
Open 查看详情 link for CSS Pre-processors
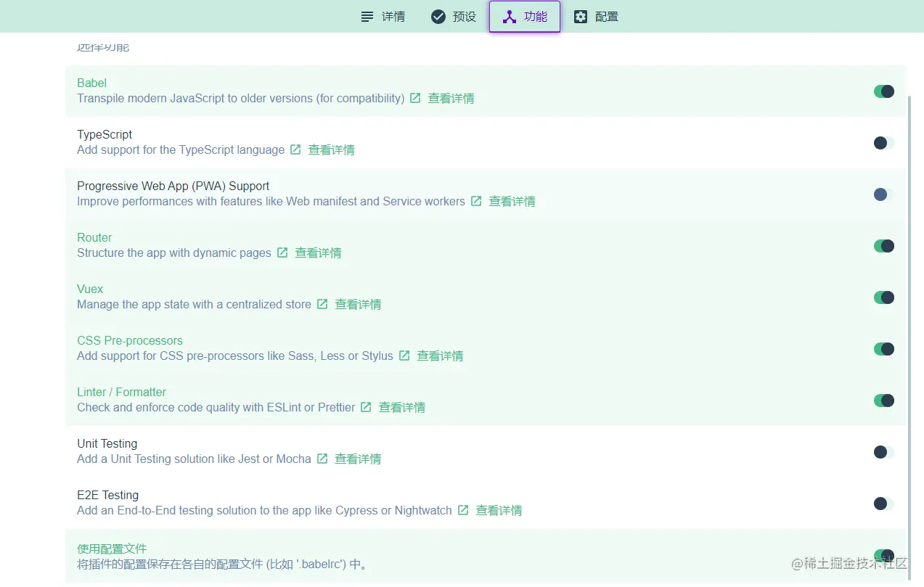click(x=440, y=356)
